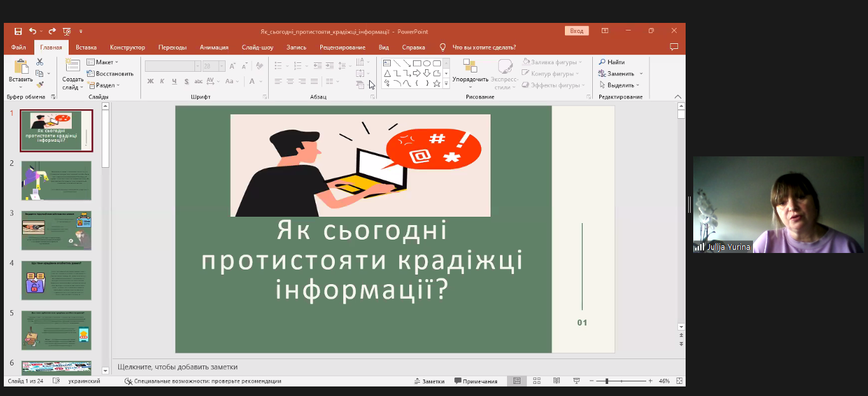Open the Выделить selection dropdown
The height and width of the screenshot is (396, 868).
[620, 85]
